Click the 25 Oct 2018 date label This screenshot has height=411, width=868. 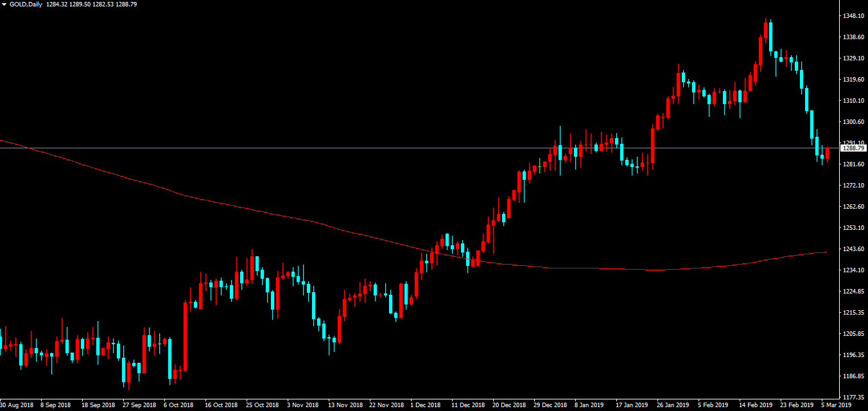pyautogui.click(x=263, y=405)
